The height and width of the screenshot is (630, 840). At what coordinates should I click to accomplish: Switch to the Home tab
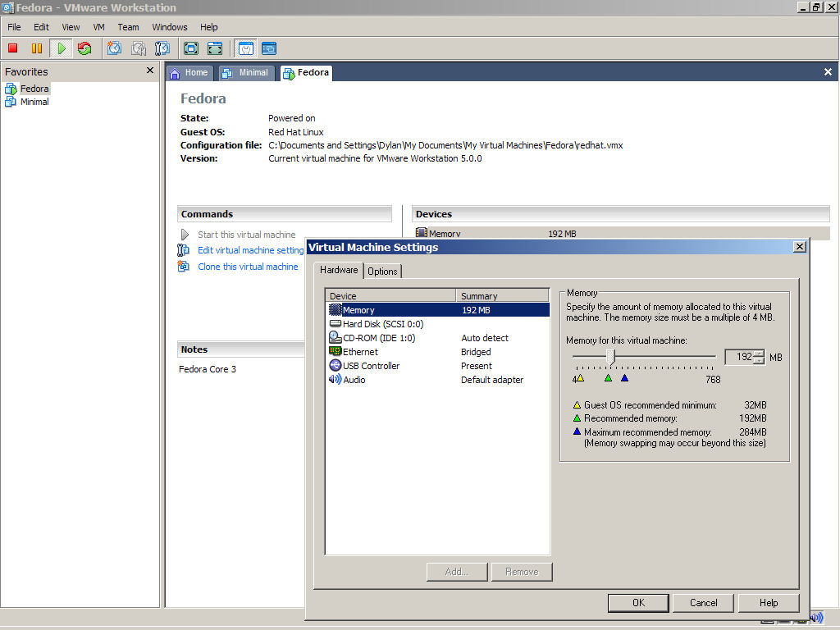pos(189,73)
